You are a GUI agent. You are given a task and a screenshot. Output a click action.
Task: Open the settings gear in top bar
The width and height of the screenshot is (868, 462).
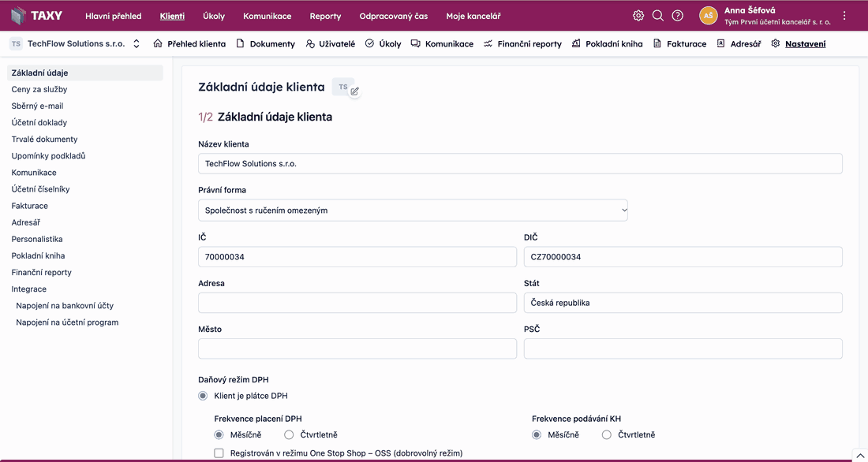[638, 16]
